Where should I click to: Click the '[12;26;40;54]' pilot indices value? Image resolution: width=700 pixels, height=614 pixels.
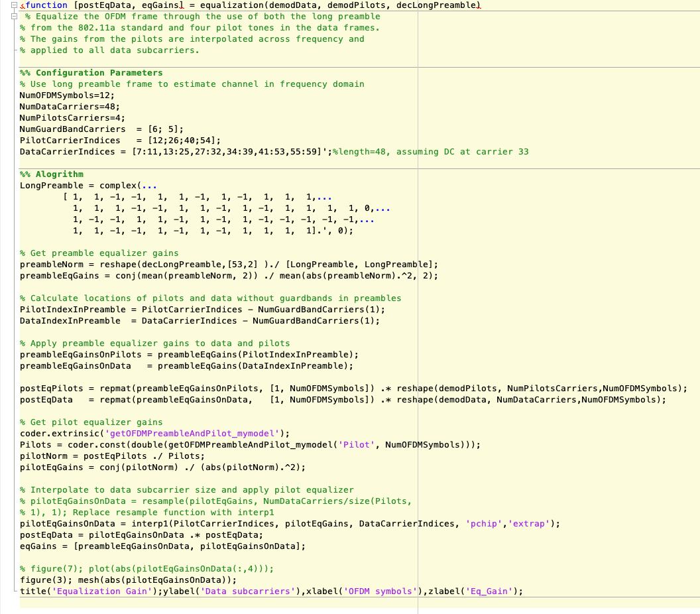(x=181, y=141)
